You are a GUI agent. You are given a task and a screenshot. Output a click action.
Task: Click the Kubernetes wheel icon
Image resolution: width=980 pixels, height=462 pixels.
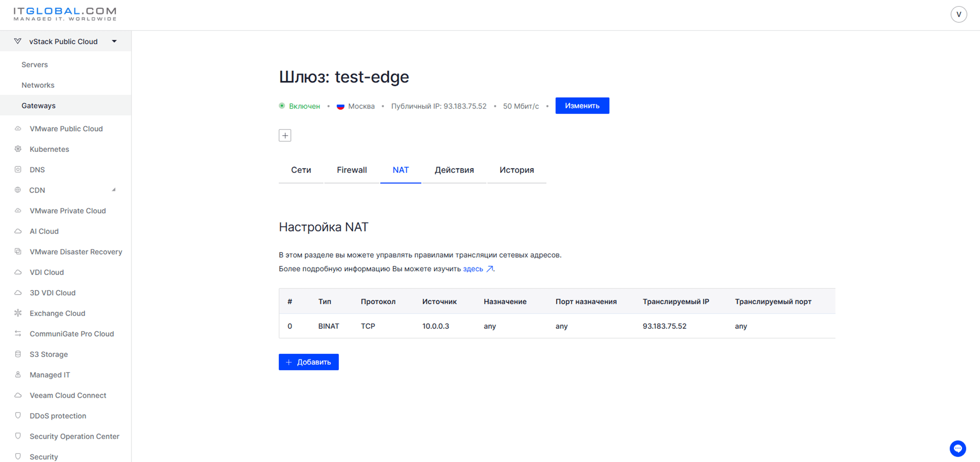18,149
